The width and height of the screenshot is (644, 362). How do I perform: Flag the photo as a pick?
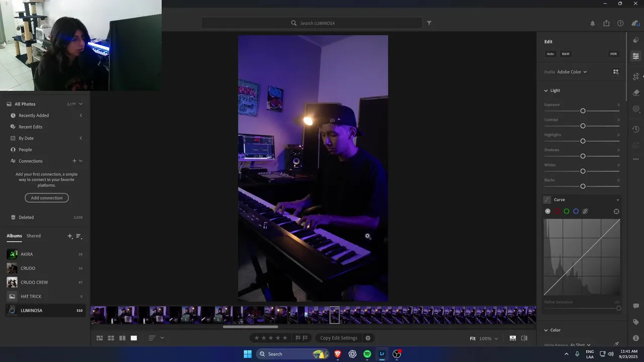point(298,338)
